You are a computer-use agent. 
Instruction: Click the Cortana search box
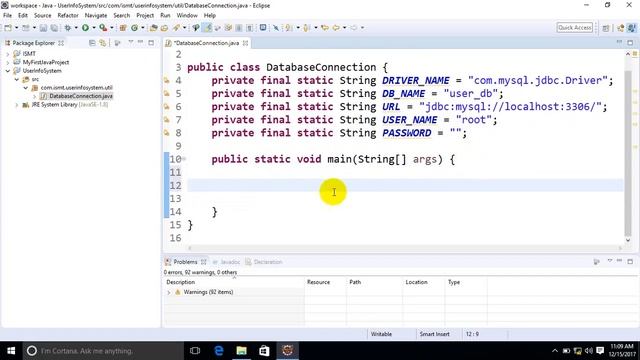pos(103,351)
